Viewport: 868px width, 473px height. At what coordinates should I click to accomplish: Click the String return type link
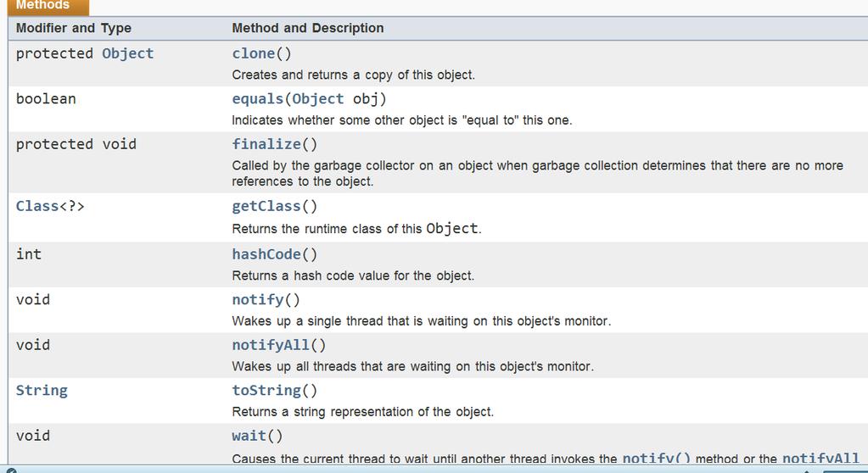tap(42, 391)
